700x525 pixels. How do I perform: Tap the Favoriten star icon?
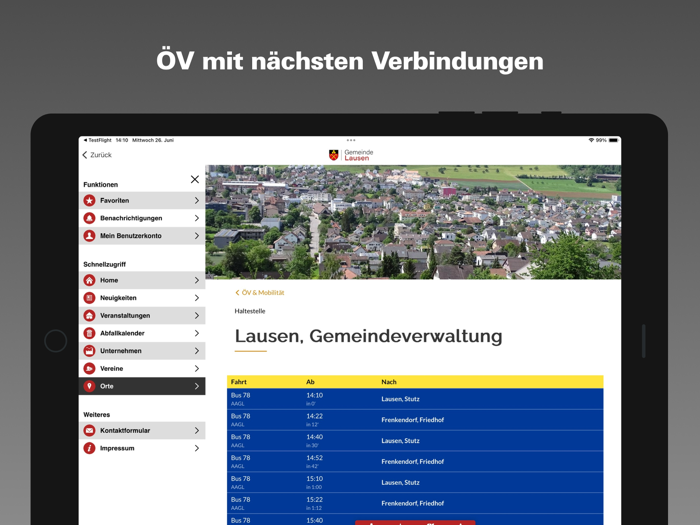(89, 200)
